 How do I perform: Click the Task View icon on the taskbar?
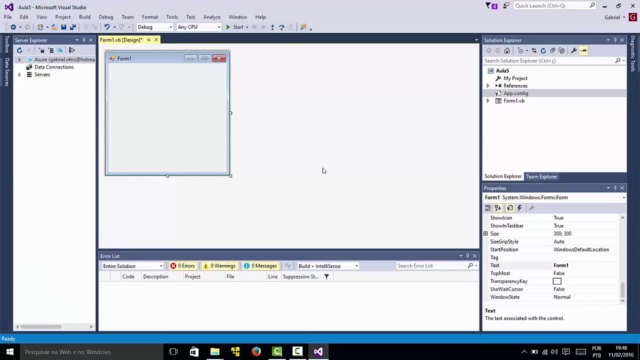173,351
